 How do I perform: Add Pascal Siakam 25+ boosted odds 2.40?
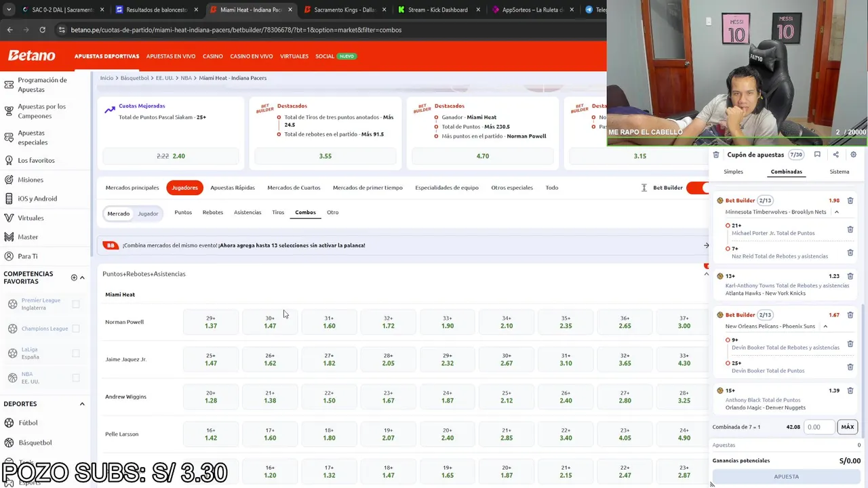coord(170,156)
